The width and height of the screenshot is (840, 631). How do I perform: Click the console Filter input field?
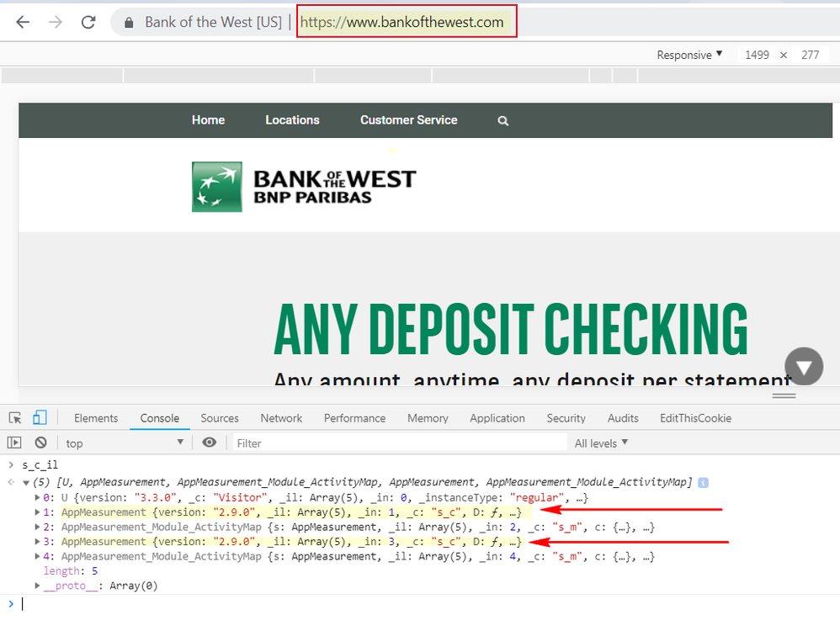(x=400, y=443)
